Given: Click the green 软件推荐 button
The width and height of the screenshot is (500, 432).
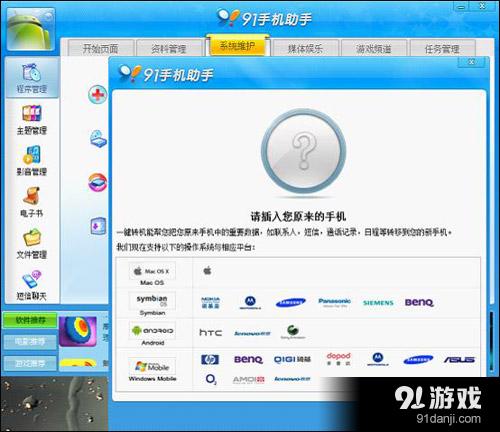Looking at the screenshot, I should tap(30, 320).
